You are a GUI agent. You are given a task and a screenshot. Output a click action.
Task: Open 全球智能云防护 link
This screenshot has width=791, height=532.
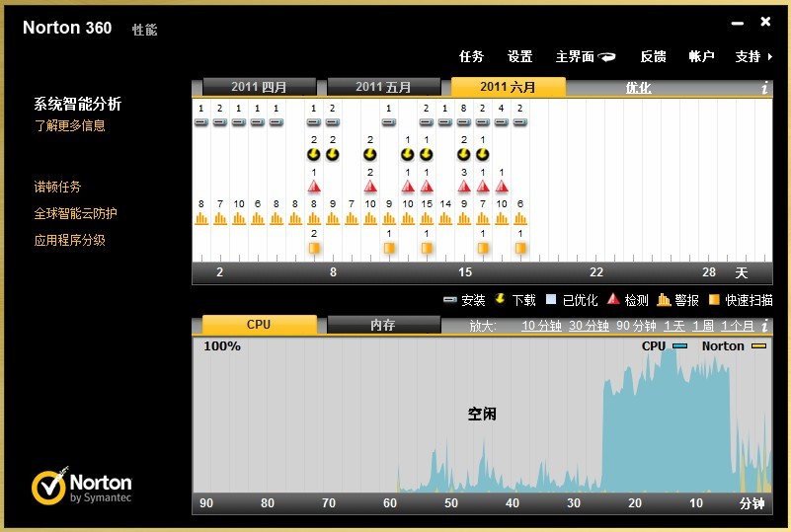point(76,213)
